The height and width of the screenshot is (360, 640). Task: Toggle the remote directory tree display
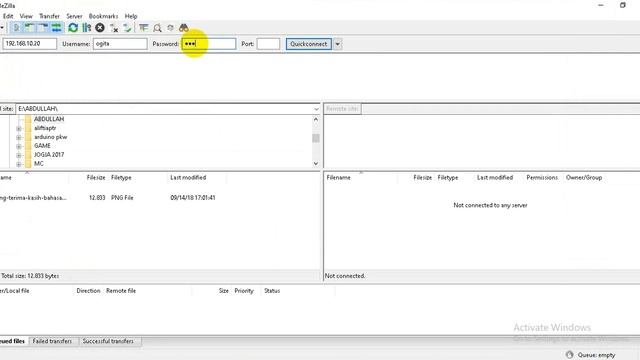tap(43, 28)
